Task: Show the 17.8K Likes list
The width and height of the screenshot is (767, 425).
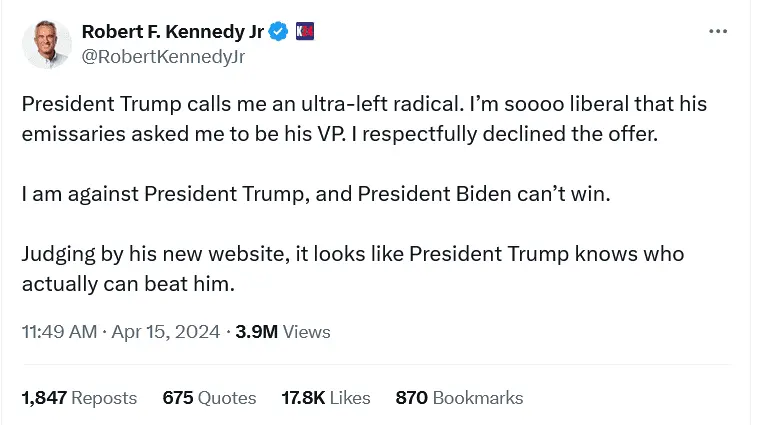Action: click(x=326, y=398)
